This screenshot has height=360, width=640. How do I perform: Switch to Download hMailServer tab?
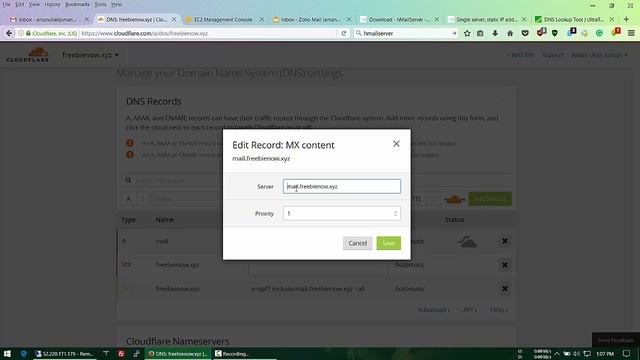coord(398,19)
